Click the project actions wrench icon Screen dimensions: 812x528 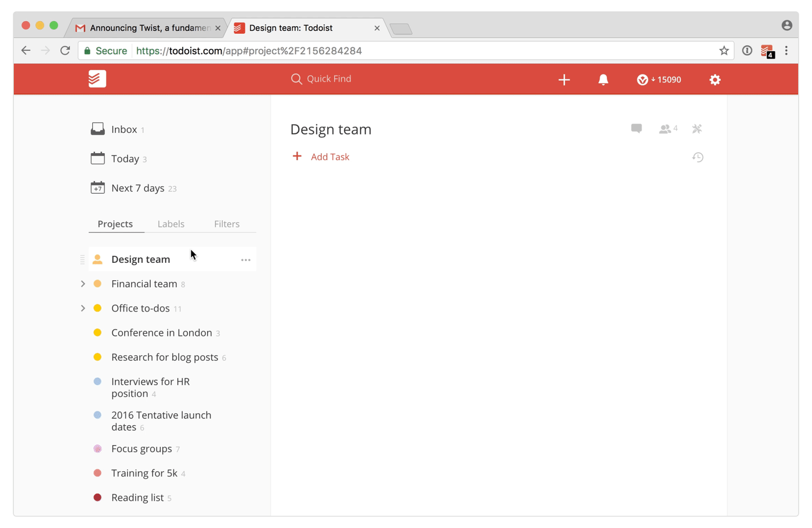pos(697,129)
